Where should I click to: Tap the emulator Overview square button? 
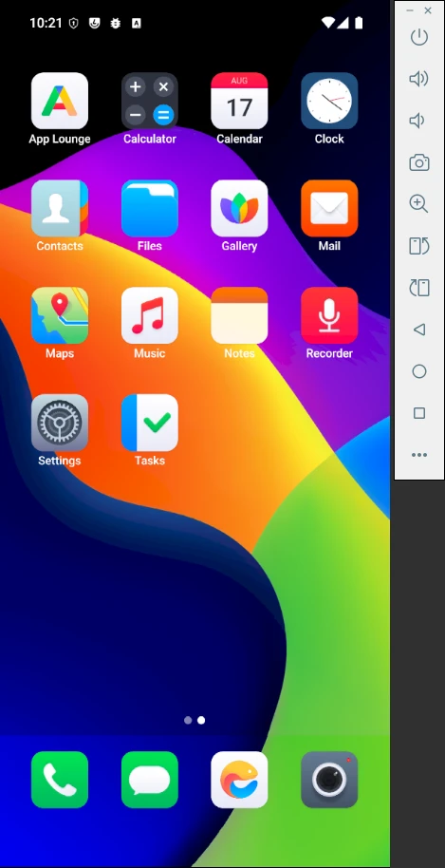click(x=419, y=413)
